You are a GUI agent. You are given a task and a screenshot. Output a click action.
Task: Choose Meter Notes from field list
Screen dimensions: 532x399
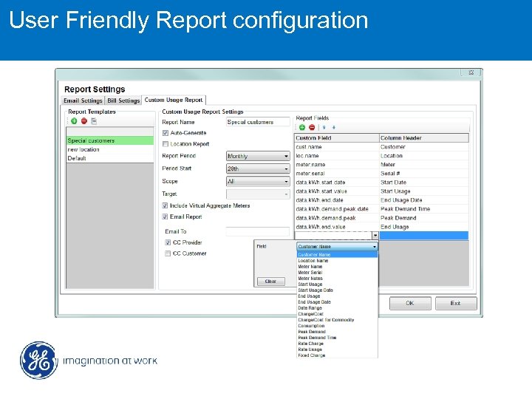coord(337,279)
